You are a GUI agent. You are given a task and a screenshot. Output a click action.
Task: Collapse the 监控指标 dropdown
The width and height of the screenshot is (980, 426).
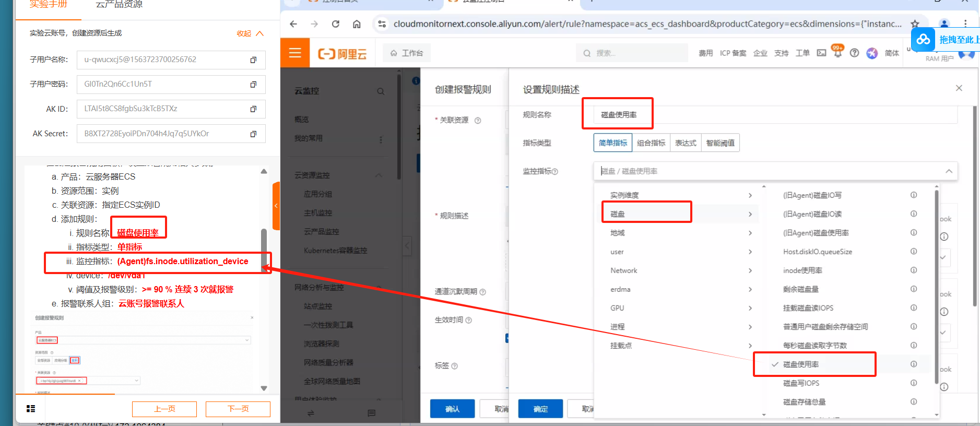tap(949, 171)
